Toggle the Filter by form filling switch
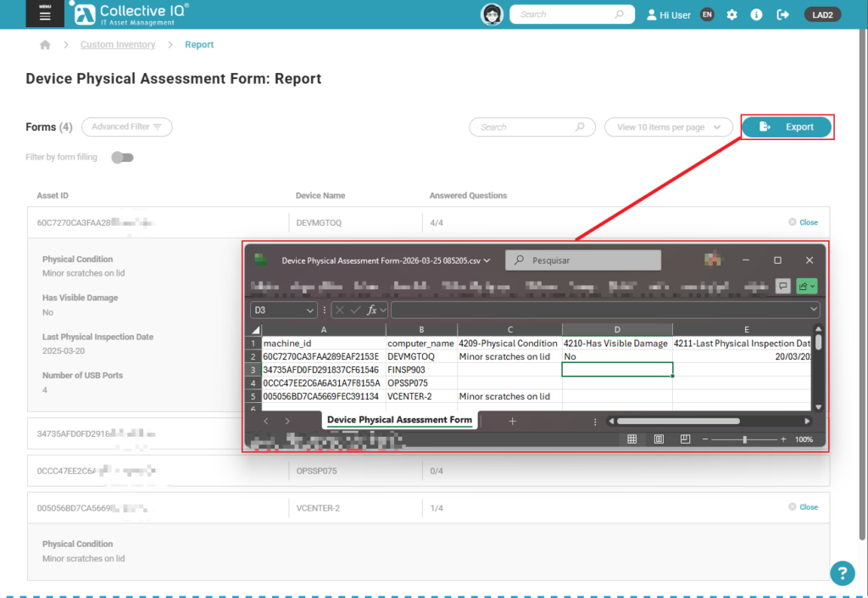Viewport: 868px width, 598px height. (123, 157)
